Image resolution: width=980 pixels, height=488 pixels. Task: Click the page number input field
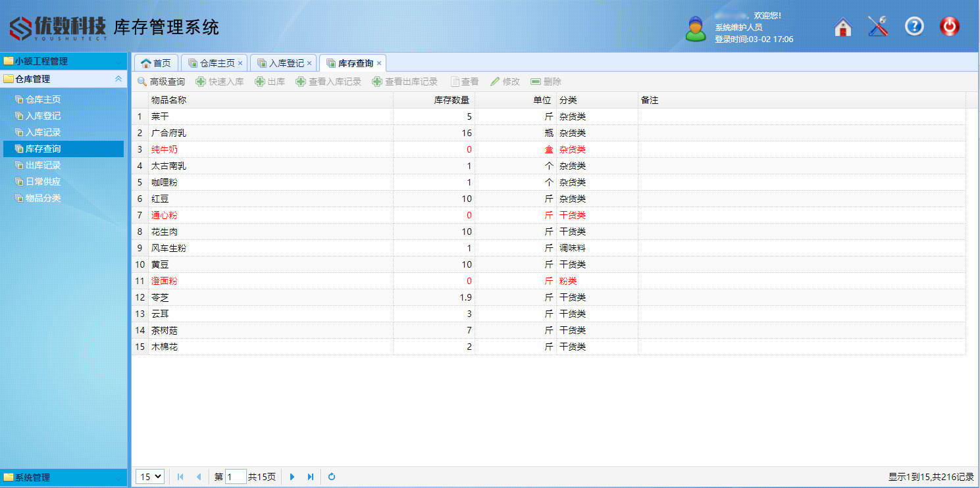point(236,477)
